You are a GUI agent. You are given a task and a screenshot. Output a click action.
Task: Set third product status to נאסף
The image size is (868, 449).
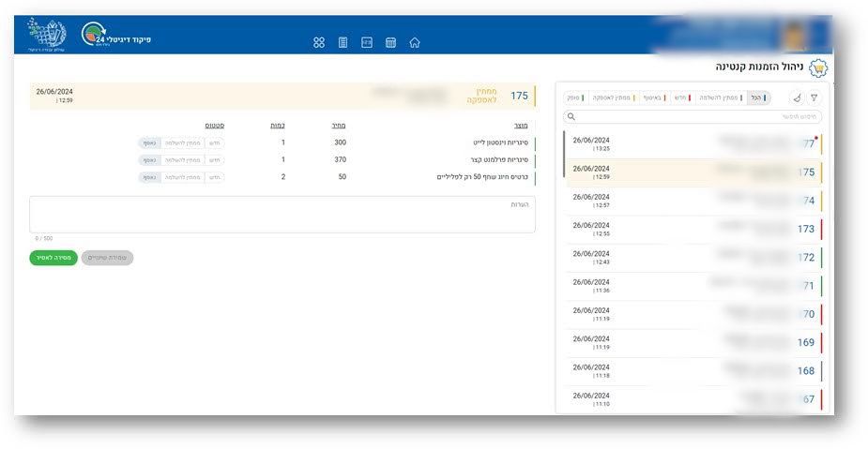(149, 177)
